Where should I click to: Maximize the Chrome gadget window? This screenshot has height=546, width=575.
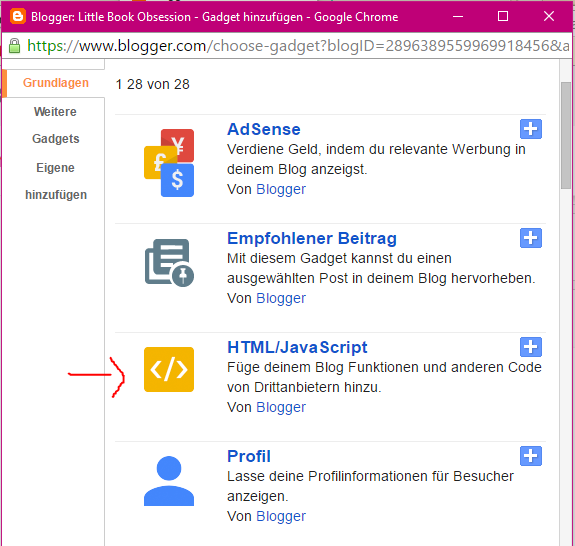pos(503,17)
